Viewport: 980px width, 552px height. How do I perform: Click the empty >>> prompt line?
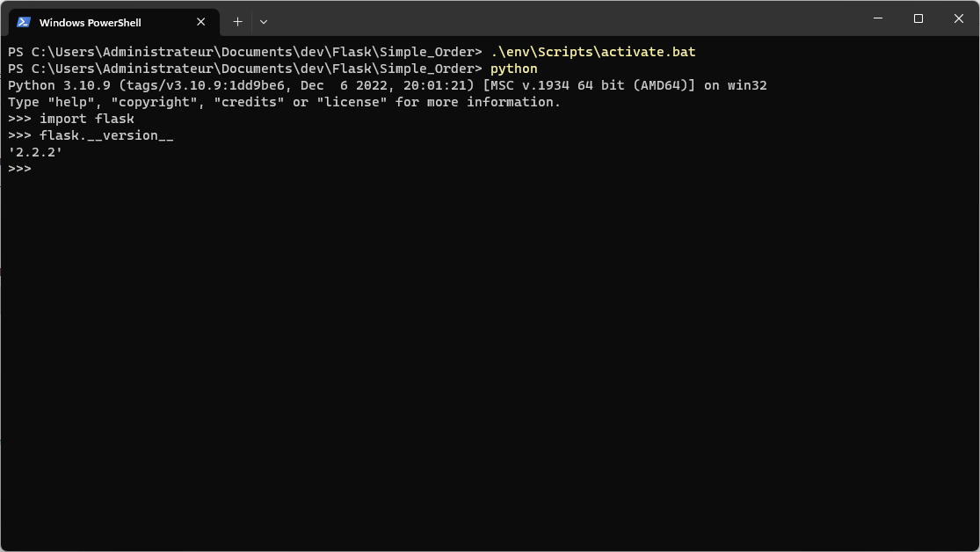coord(19,169)
